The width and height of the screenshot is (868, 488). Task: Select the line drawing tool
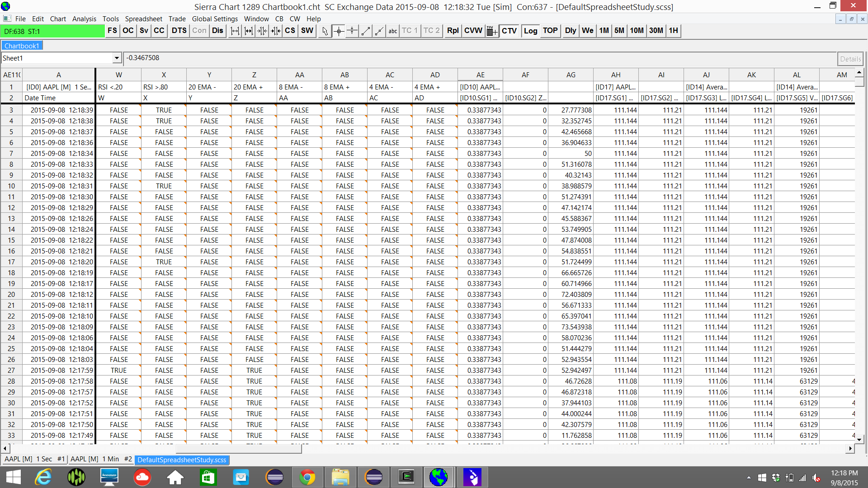[366, 31]
